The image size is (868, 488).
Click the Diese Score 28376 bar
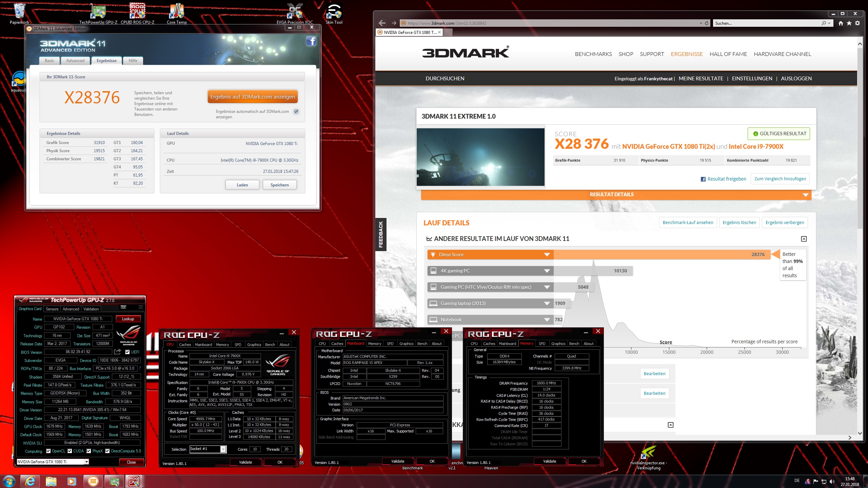[x=662, y=255]
